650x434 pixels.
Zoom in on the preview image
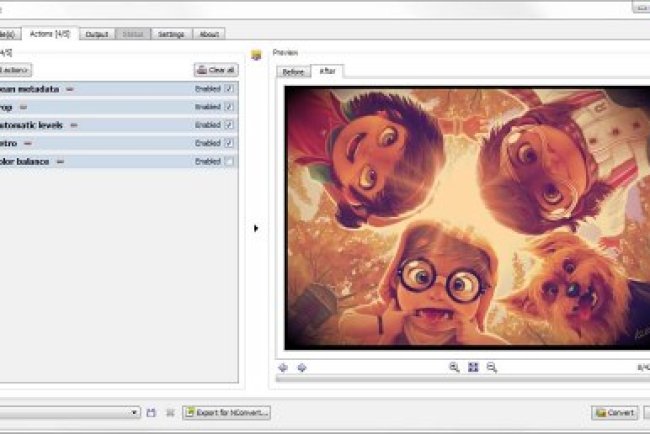[454, 367]
